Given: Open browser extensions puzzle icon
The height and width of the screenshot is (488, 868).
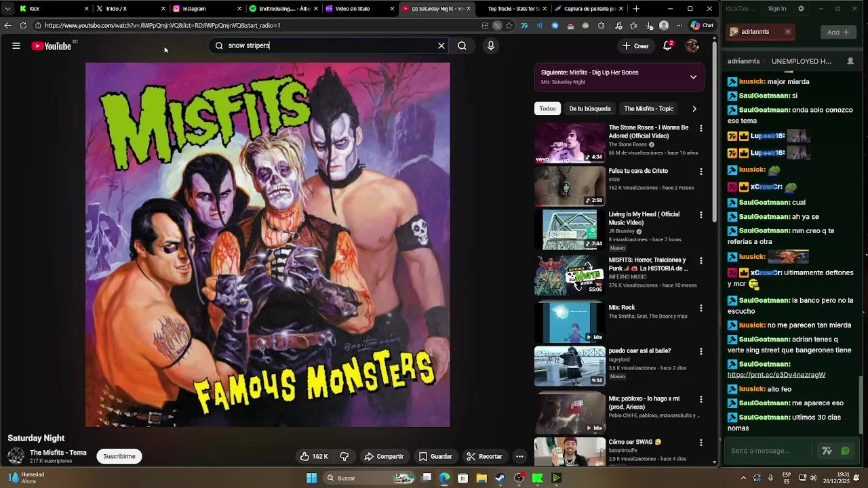Looking at the screenshot, I should [x=601, y=26].
